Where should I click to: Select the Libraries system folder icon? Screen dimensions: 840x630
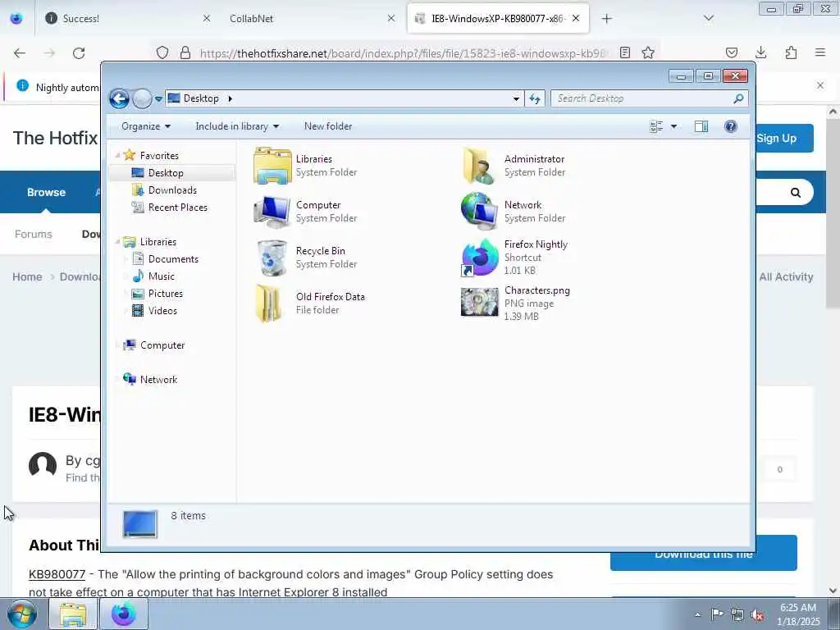coord(272,166)
